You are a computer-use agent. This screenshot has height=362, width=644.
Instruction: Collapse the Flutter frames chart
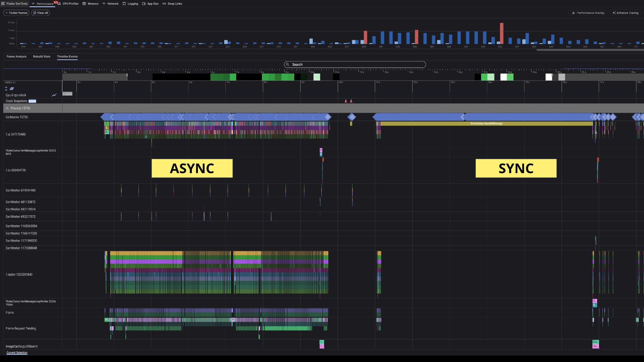pos(16,13)
